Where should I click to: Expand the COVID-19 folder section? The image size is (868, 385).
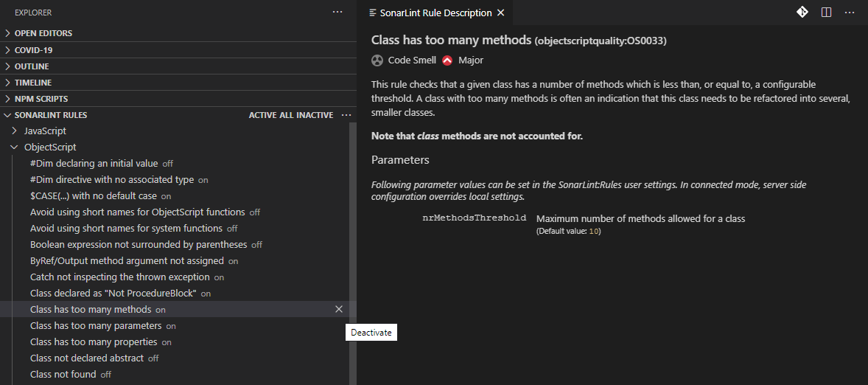[178, 50]
